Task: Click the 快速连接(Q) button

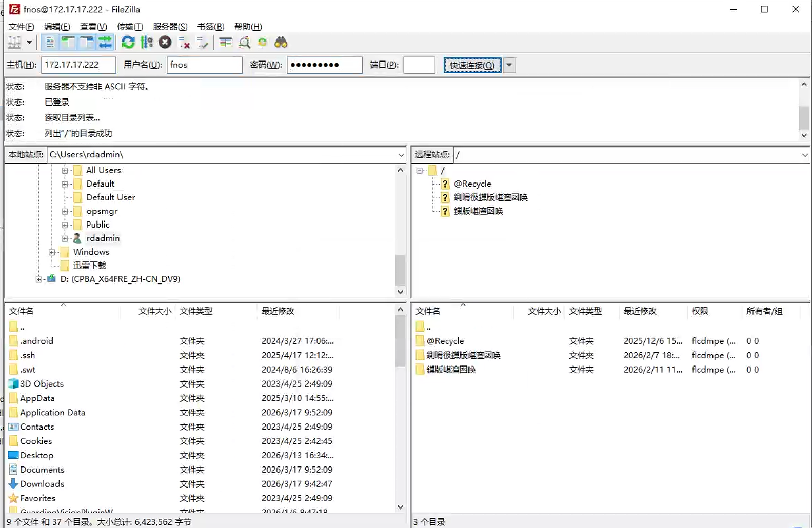Action: 472,65
